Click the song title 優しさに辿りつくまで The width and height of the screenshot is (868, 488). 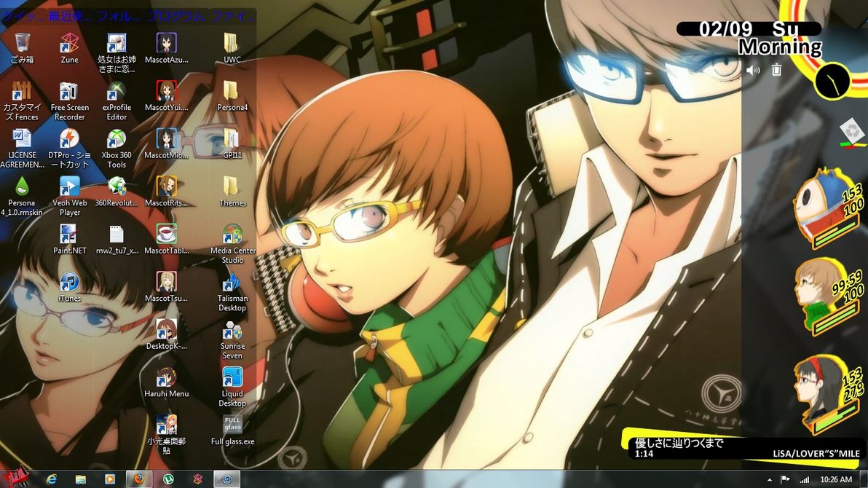point(679,443)
